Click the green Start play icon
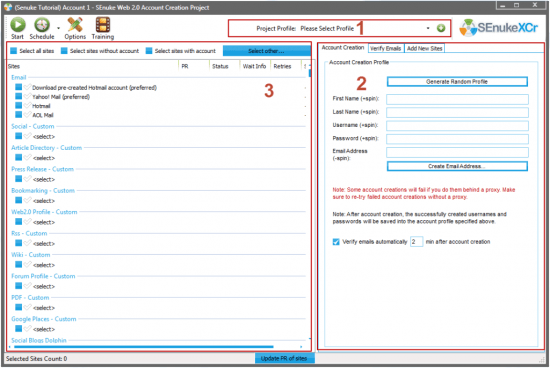The image size is (550, 368). coord(18,25)
